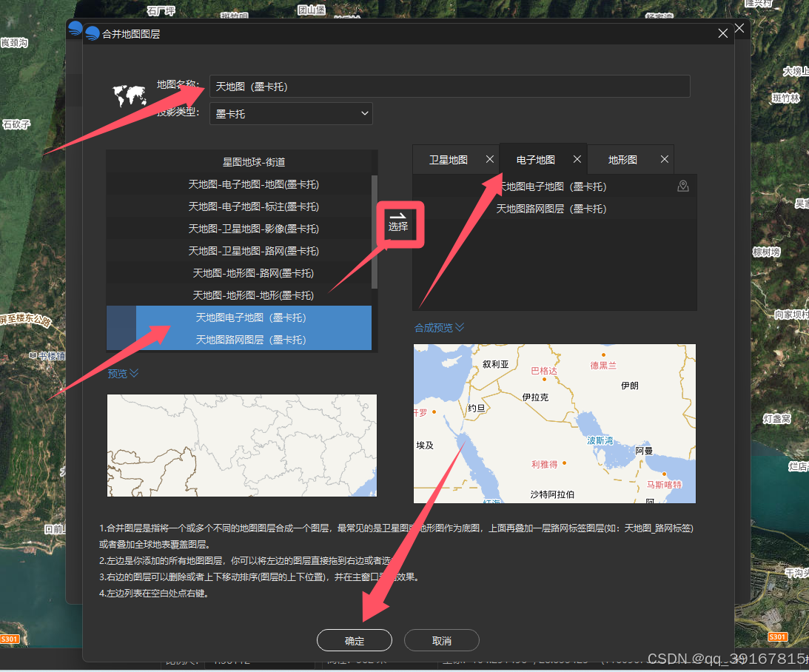Click the 地图名称 input field
Image resolution: width=809 pixels, height=672 pixels.
(x=450, y=86)
